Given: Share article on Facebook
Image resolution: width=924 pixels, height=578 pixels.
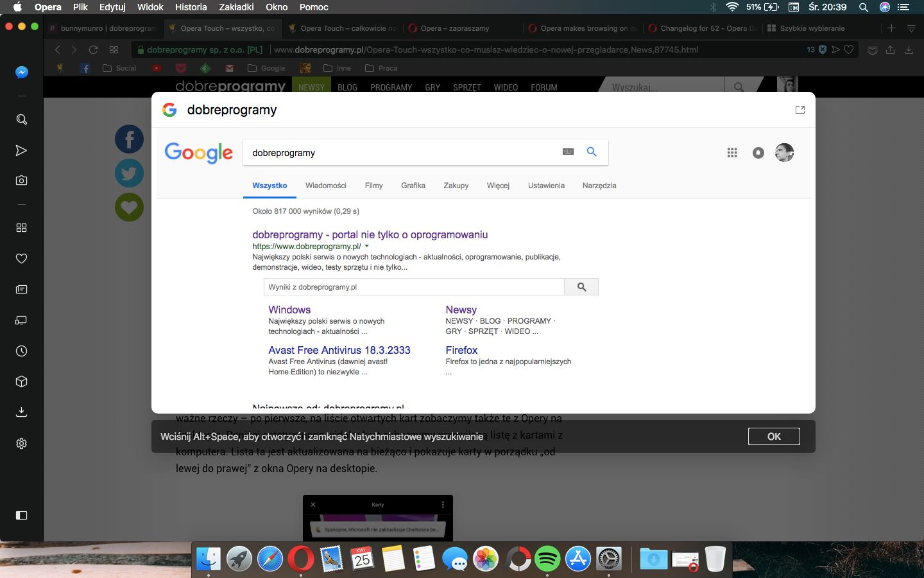Looking at the screenshot, I should coord(129,139).
